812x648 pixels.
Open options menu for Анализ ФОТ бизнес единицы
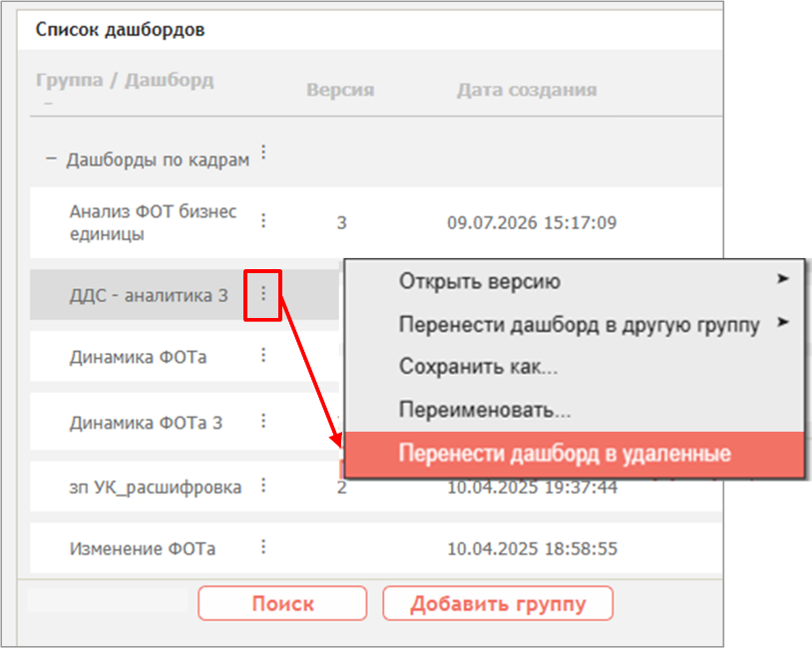tap(263, 221)
